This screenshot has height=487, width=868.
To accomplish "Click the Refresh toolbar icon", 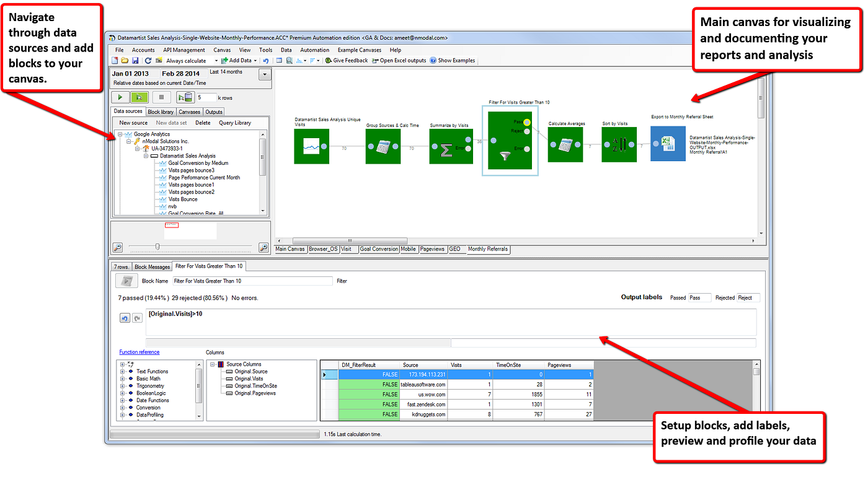I will [x=148, y=61].
